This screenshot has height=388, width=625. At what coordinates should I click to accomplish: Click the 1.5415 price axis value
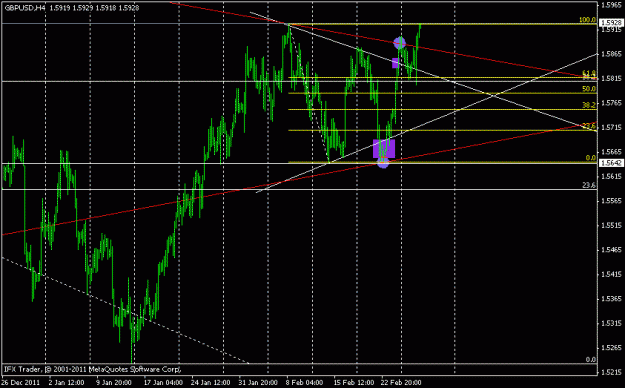pyautogui.click(x=611, y=274)
